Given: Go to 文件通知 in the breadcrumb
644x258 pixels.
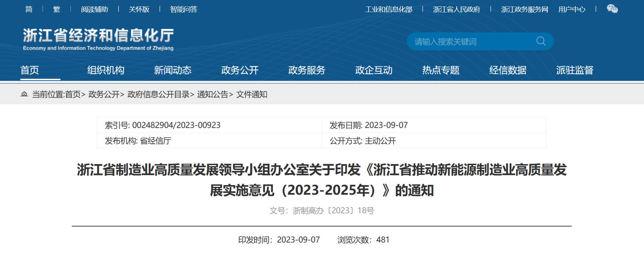Looking at the screenshot, I should (252, 94).
